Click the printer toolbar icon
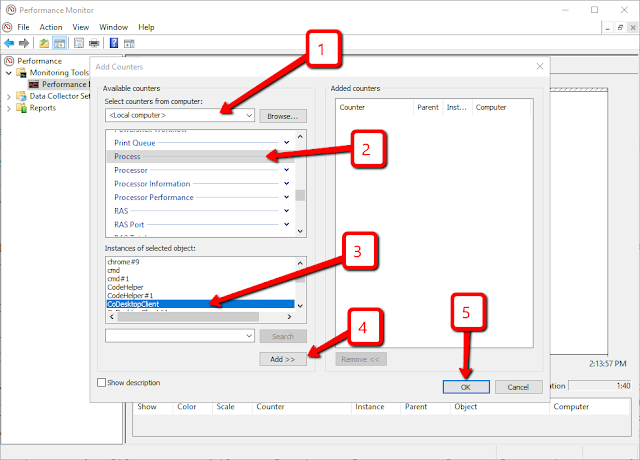 [x=94, y=43]
